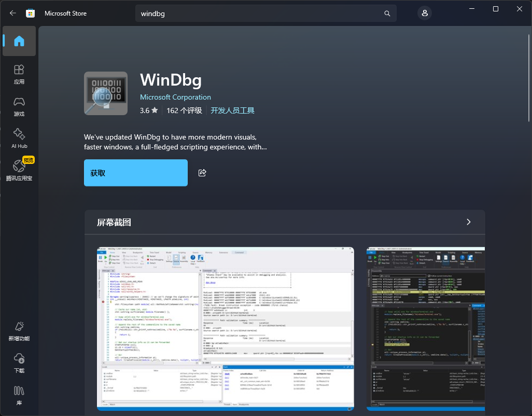Open 下载 (Downloads) in sidebar

(x=19, y=364)
